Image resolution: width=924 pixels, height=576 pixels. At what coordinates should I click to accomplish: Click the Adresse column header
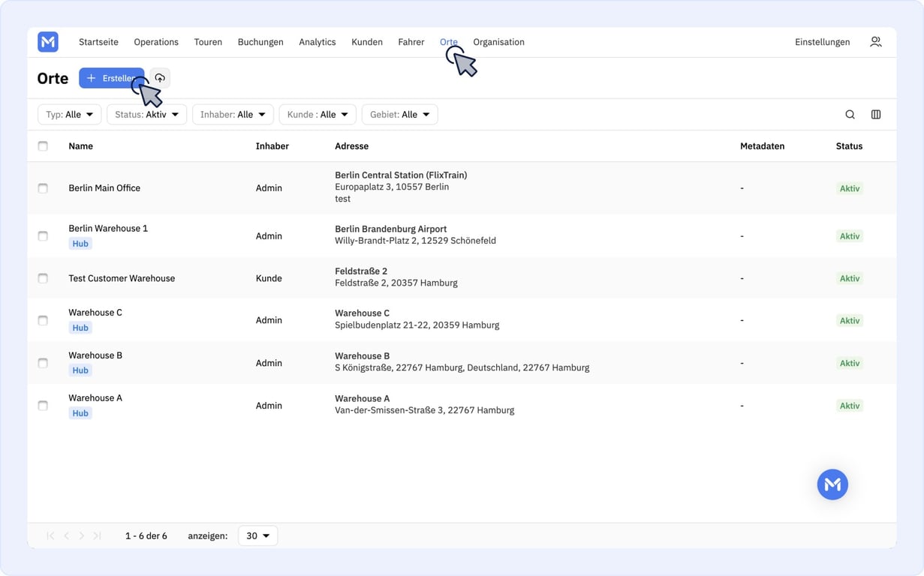pyautogui.click(x=351, y=146)
